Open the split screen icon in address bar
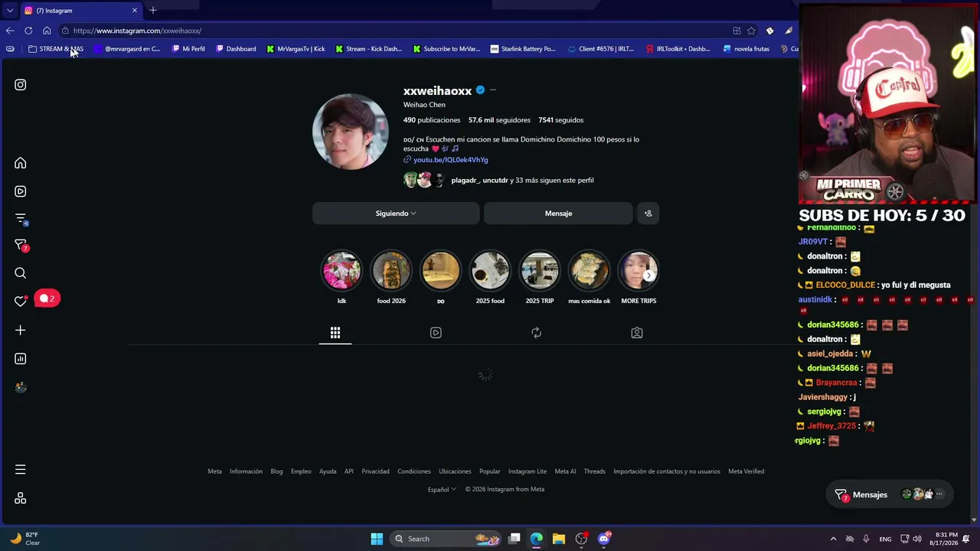The image size is (980, 551). (x=737, y=31)
